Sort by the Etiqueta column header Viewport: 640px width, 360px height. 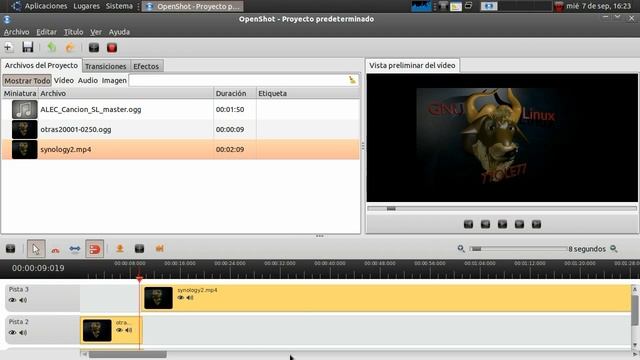point(308,93)
